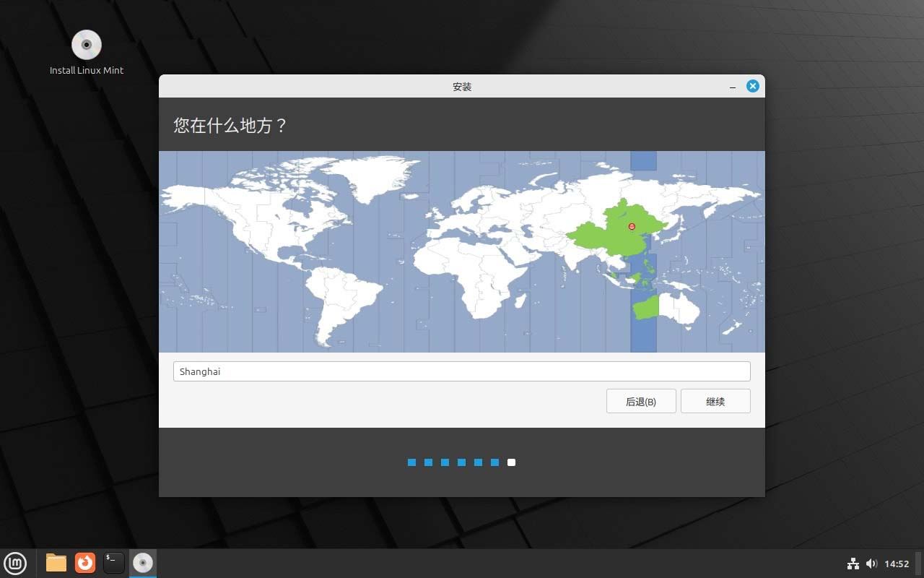Click 后退(B) to go back a step
The height and width of the screenshot is (578, 924).
click(641, 401)
